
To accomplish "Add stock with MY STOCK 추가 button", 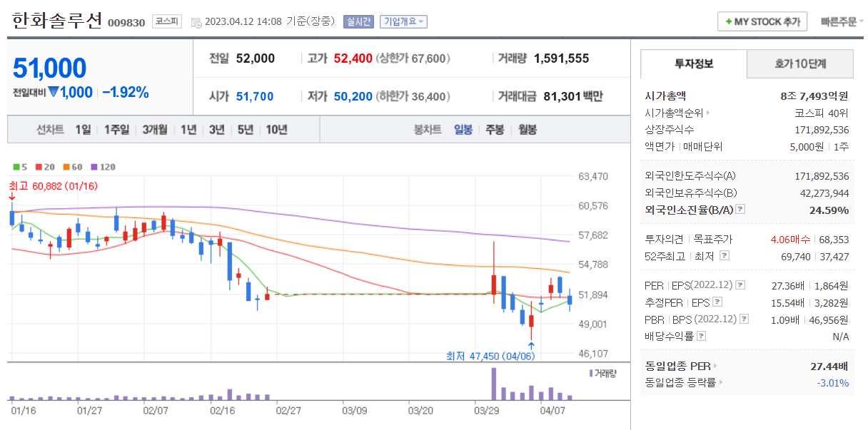I will point(762,21).
